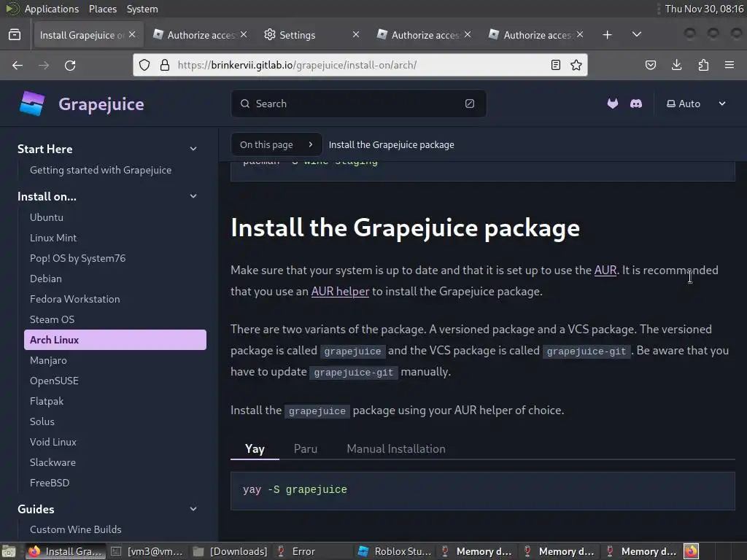The image size is (747, 560).
Task: Expand the On this page menu
Action: coord(276,144)
